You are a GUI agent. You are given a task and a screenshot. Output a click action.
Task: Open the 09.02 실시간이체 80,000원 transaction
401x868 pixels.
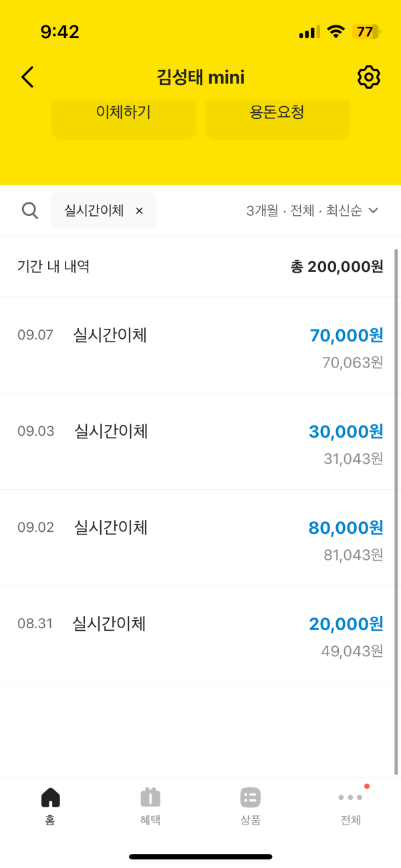(200, 538)
